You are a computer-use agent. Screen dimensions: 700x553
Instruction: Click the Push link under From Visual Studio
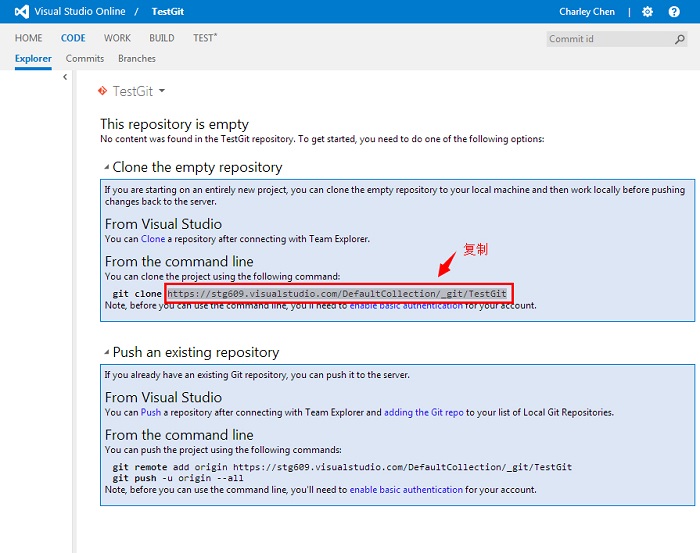(x=150, y=412)
